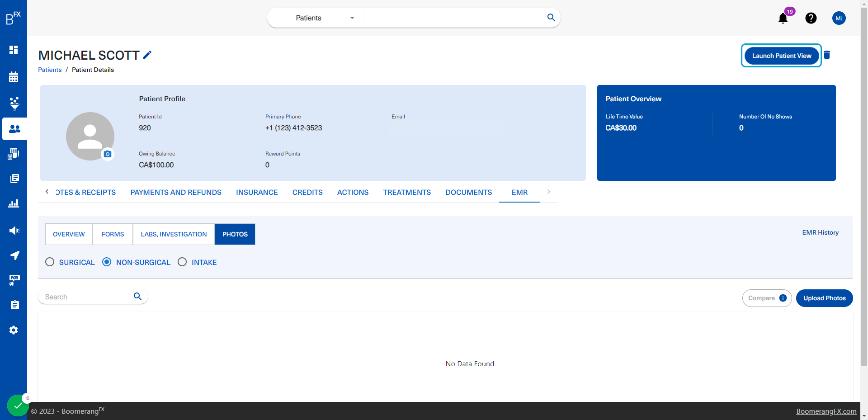Go to Patients breadcrumb link
868x420 pixels.
pyautogui.click(x=50, y=70)
